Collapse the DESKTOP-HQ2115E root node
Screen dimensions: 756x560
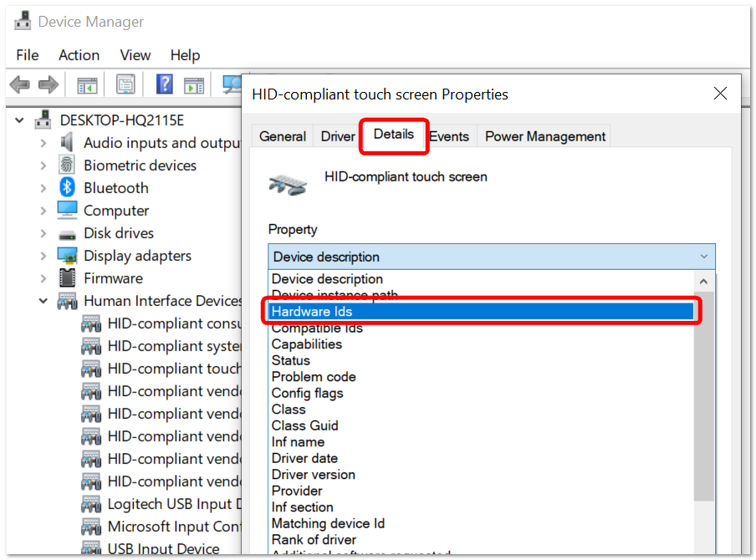click(x=19, y=120)
